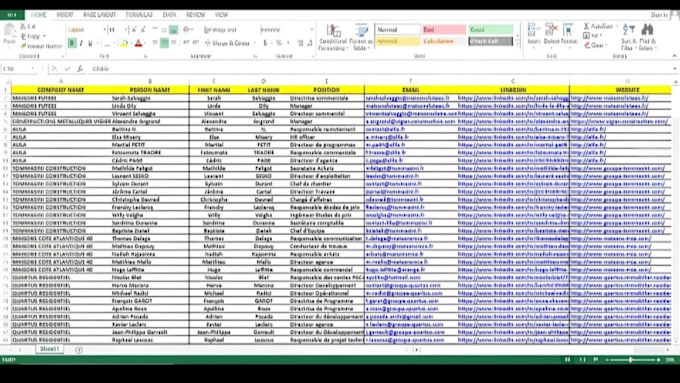Click the formula bar Cancel X
680x383 pixels.
click(54, 69)
